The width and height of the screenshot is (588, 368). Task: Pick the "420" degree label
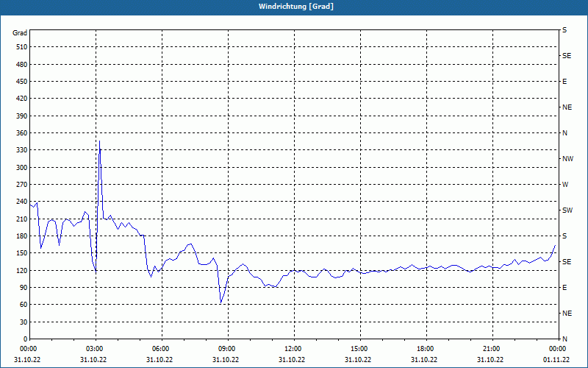click(x=22, y=99)
